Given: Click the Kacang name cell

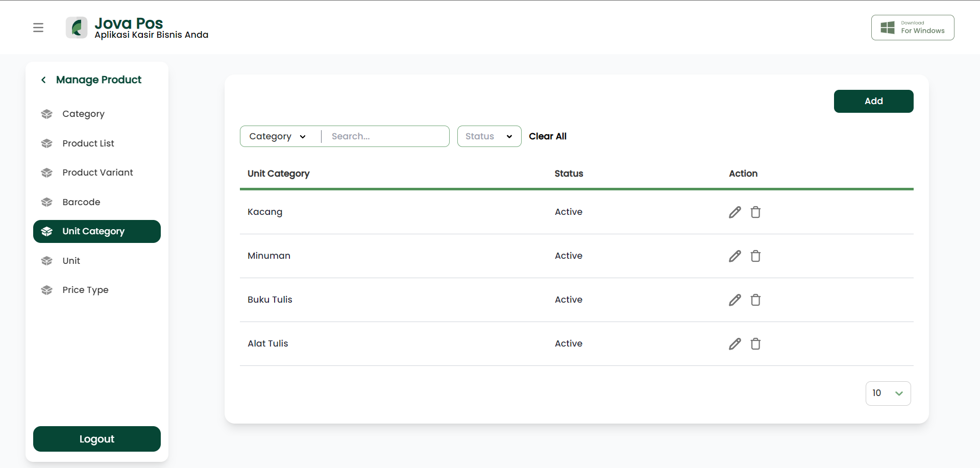Looking at the screenshot, I should pos(265,212).
